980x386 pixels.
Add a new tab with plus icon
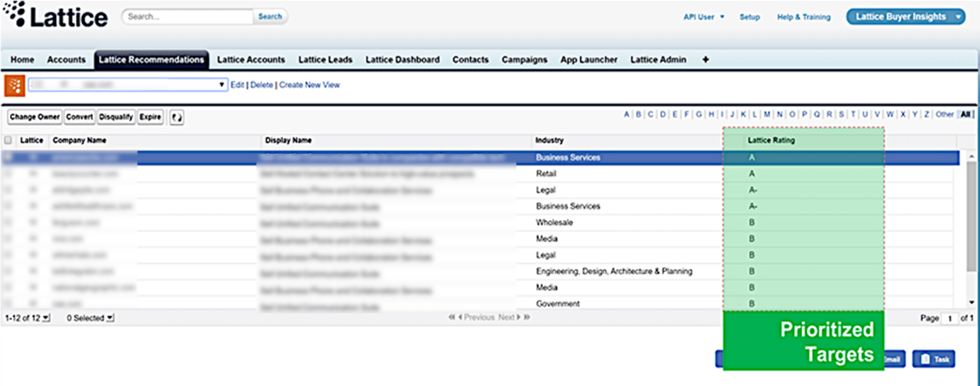click(705, 59)
